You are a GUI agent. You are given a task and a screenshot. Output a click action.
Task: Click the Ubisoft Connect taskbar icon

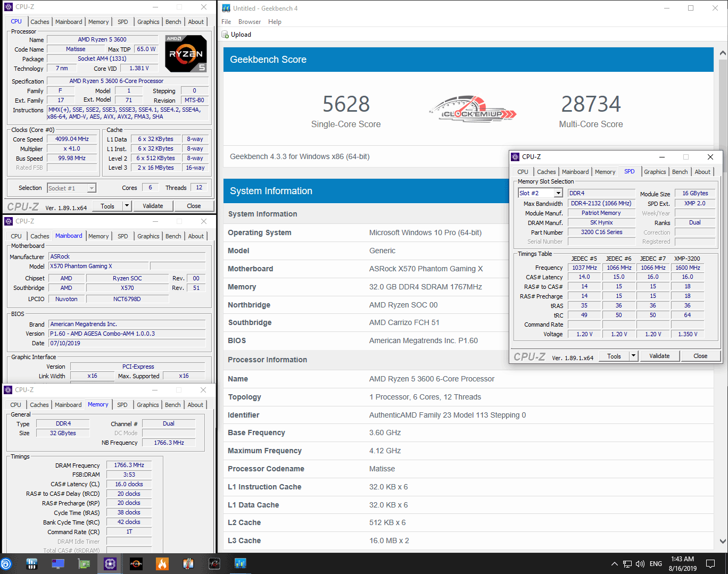tap(6, 563)
